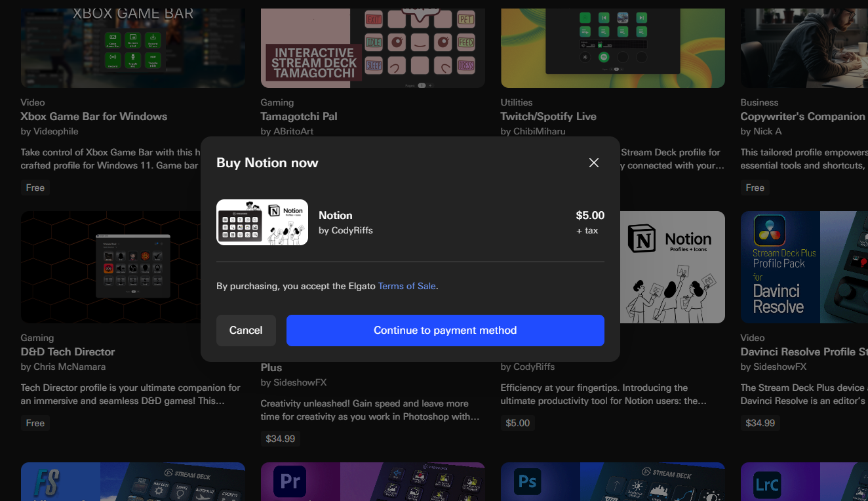Click the Notion product thumbnail in dialog

(262, 222)
